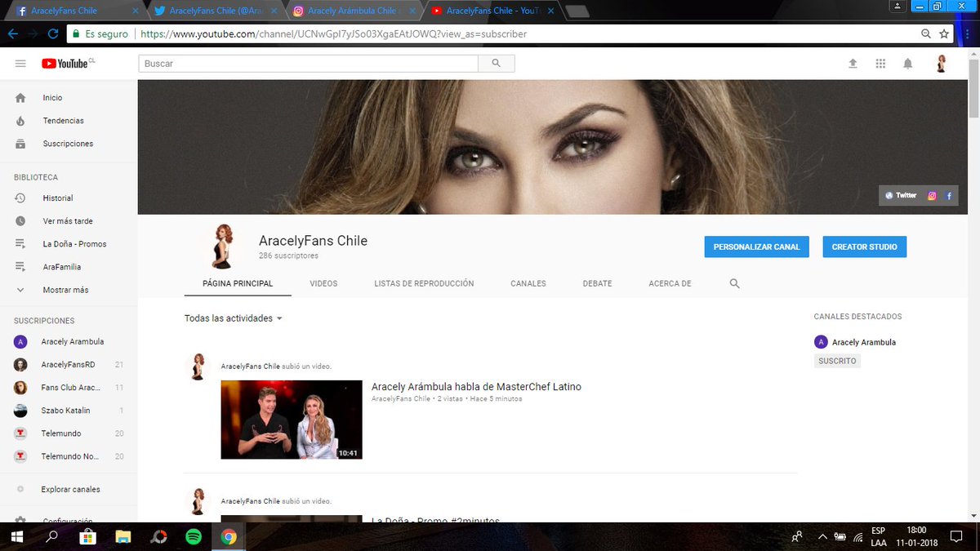This screenshot has width=980, height=551.
Task: Click the first post's AracelyFans Chile avatar
Action: pyautogui.click(x=198, y=367)
